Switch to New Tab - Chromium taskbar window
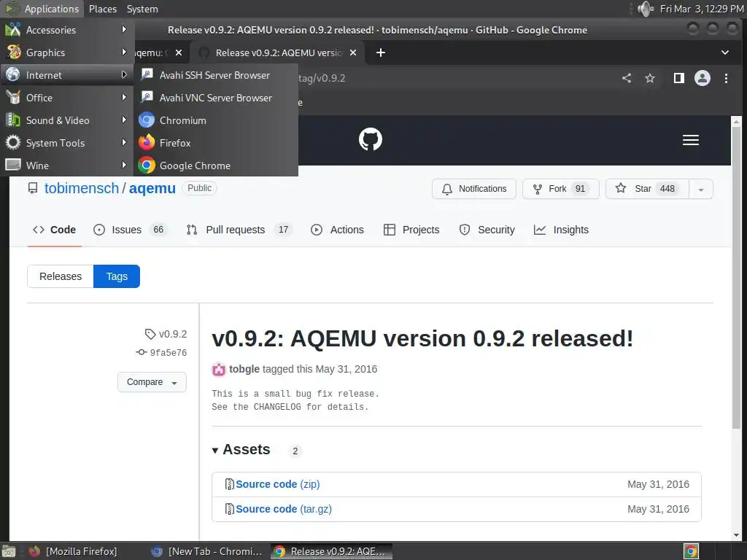Image resolution: width=747 pixels, height=560 pixels. click(x=207, y=551)
